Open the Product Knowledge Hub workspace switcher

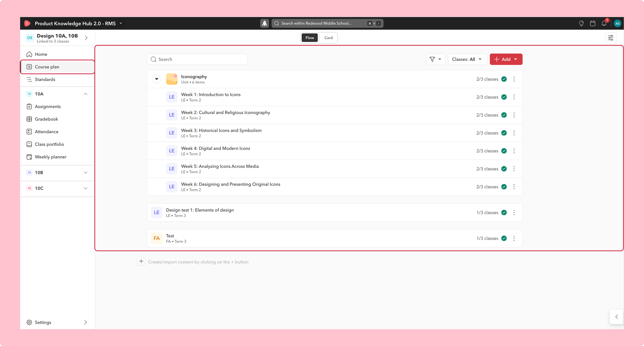[x=78, y=23]
